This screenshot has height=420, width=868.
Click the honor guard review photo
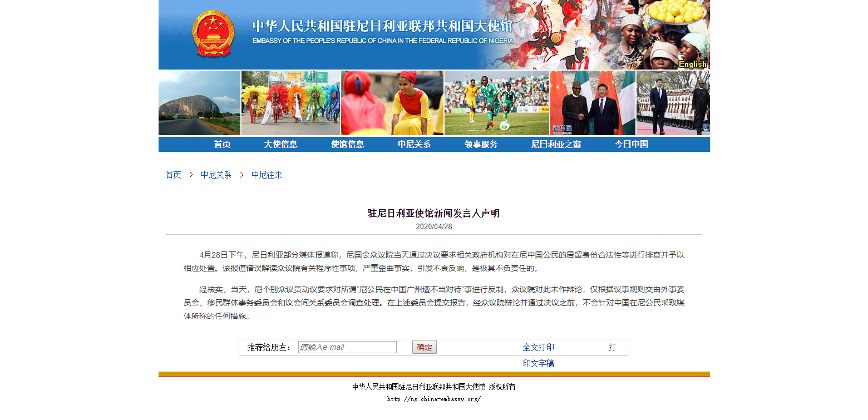(x=673, y=103)
